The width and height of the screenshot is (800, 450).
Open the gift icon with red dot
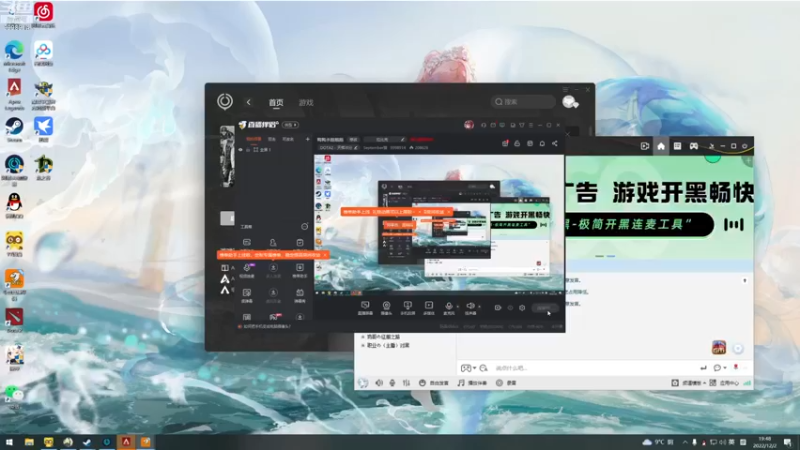[505, 144]
